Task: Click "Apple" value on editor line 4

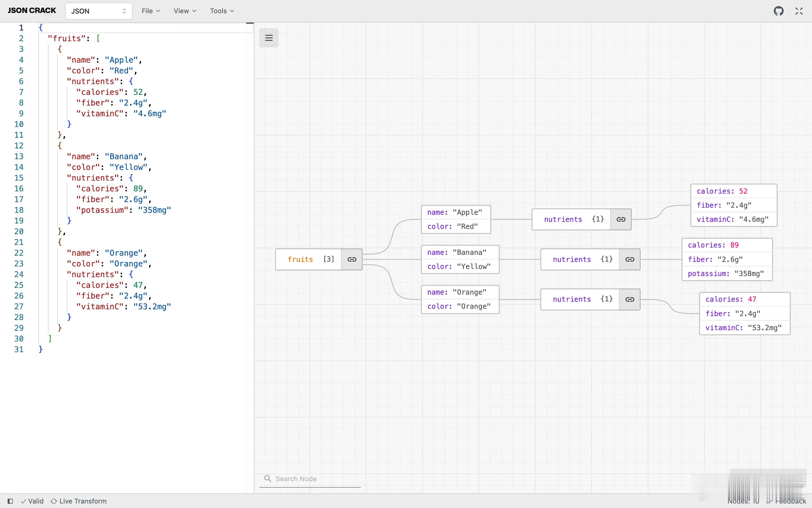Action: pyautogui.click(x=121, y=60)
